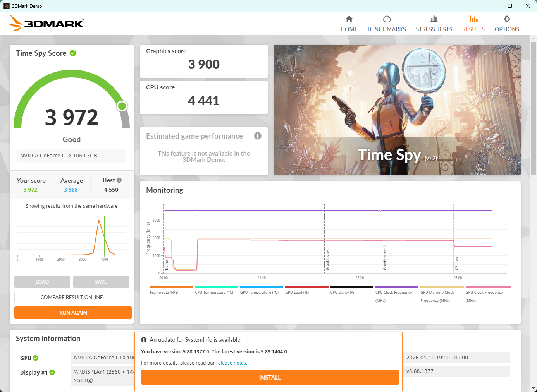Click the Graphics test 2 marker
Screen dimensions: 537x392
point(385,258)
